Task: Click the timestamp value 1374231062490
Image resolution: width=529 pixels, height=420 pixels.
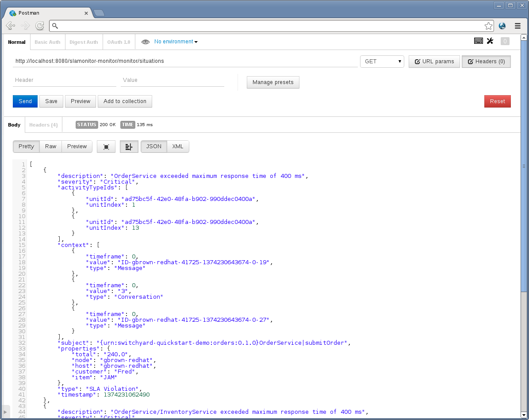Action: point(126,395)
